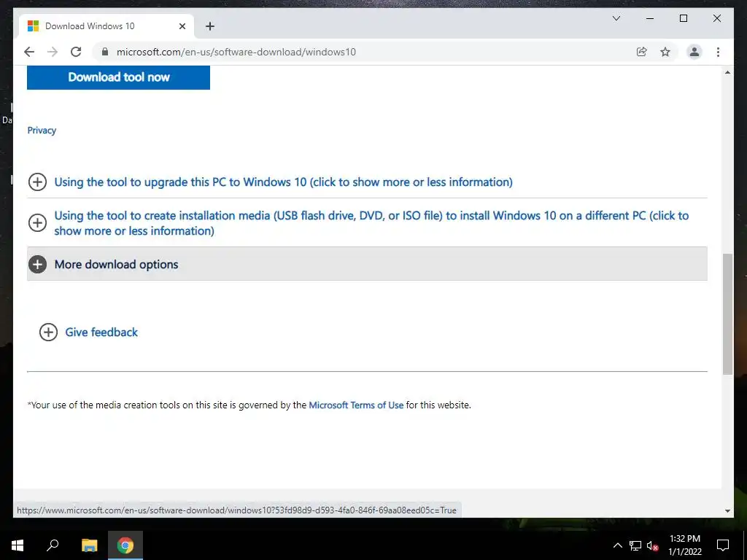Image resolution: width=747 pixels, height=560 pixels.
Task: Select the Download Windows 10 tab
Action: (107, 26)
